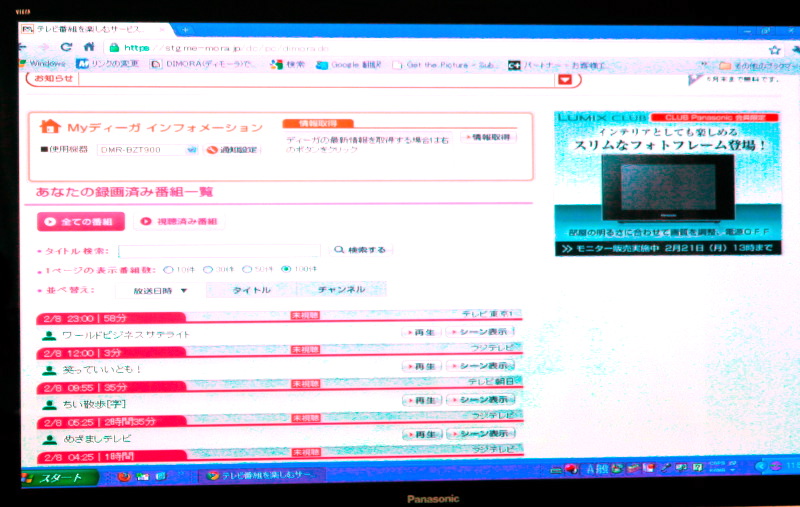Open the Windows bookmark
This screenshot has width=800, height=507.
click(43, 64)
